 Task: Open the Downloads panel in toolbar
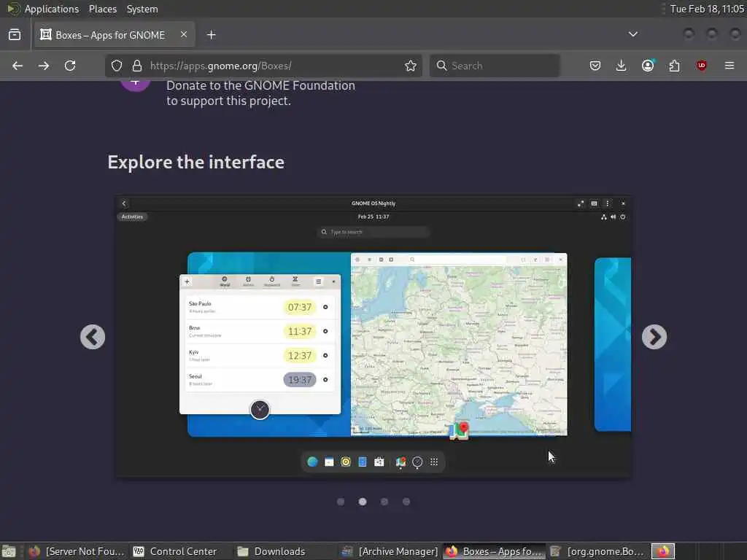(622, 66)
